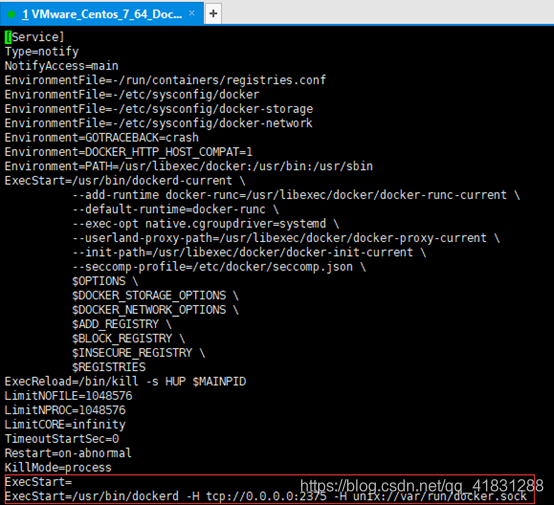The width and height of the screenshot is (554, 505).
Task: Click the NotifyAccess=main line
Action: pyautogui.click(x=61, y=66)
